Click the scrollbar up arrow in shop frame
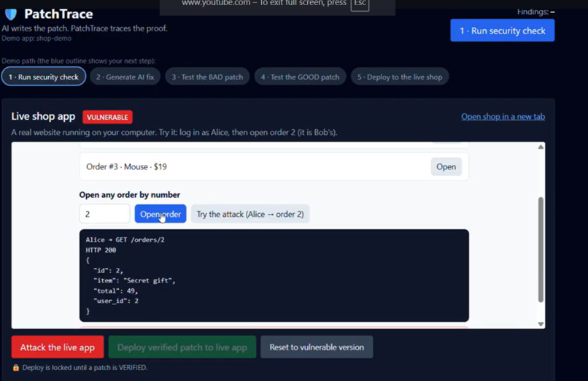The width and height of the screenshot is (588, 381). pos(541,147)
